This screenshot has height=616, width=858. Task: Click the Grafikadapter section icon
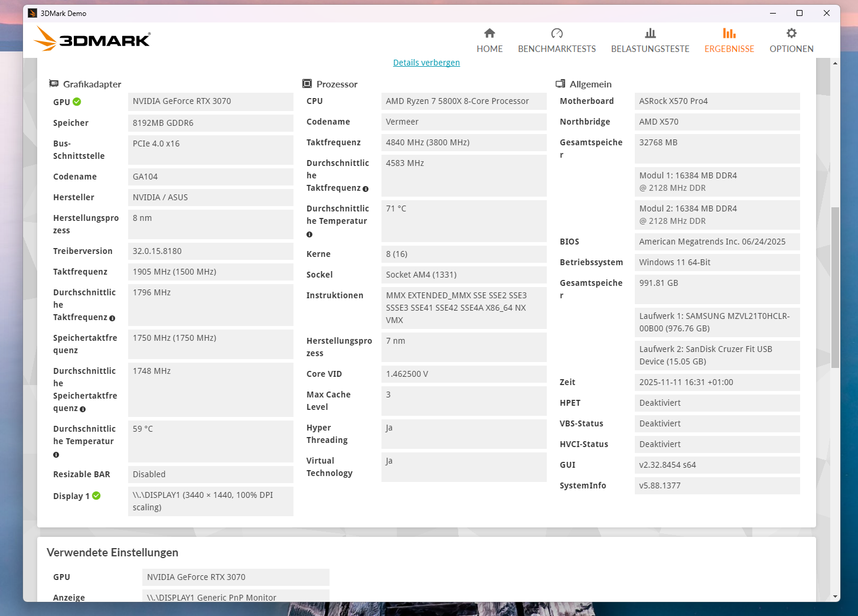(54, 84)
